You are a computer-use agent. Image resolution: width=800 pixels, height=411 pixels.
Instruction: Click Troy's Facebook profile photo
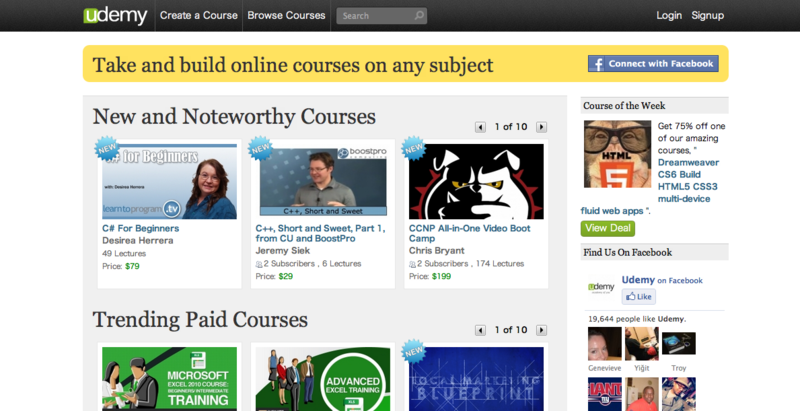pyautogui.click(x=679, y=344)
